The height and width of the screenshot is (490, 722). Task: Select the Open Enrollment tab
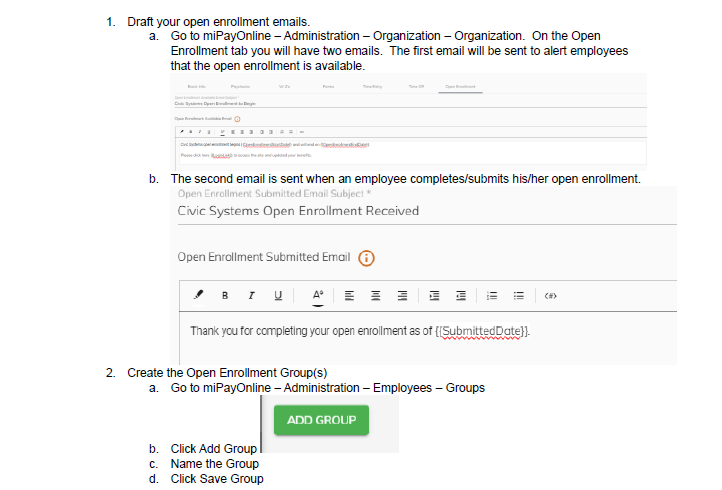(x=460, y=87)
